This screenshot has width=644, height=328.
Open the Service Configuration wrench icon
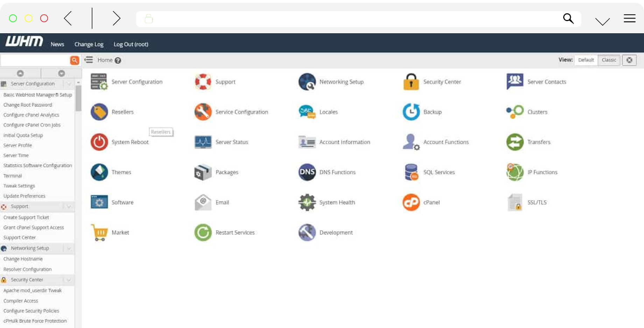(x=203, y=112)
